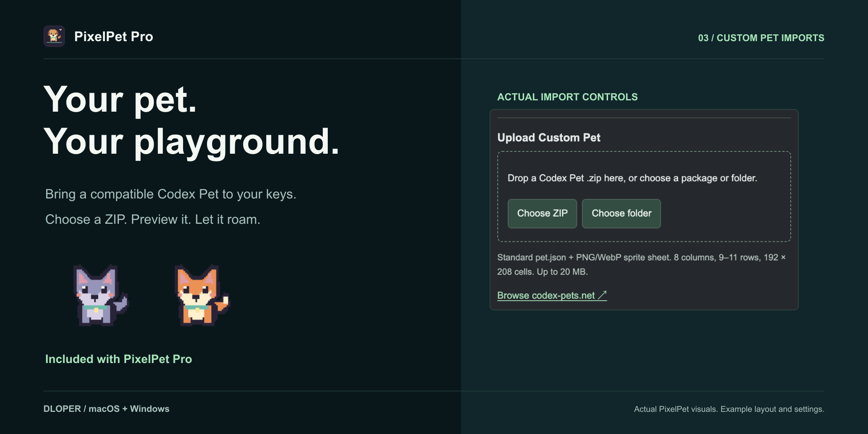The width and height of the screenshot is (868, 434).
Task: Click the Upload Custom Pet heading
Action: pyautogui.click(x=549, y=137)
